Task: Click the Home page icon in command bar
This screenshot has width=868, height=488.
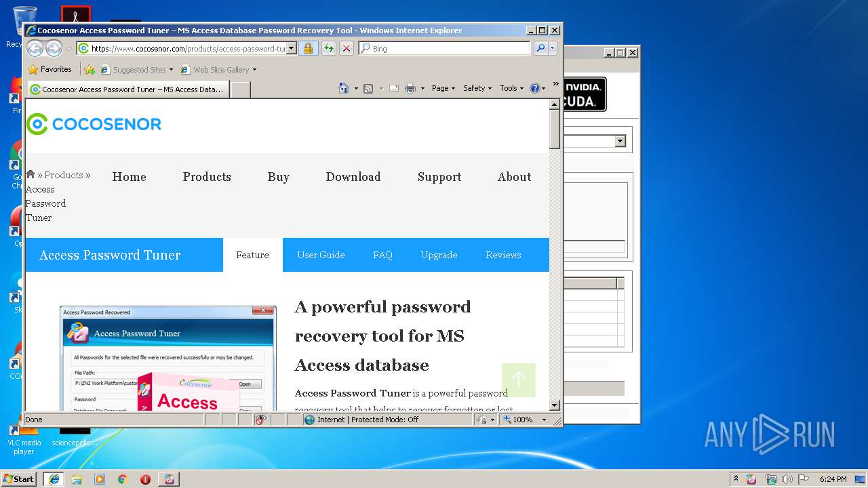Action: click(344, 88)
